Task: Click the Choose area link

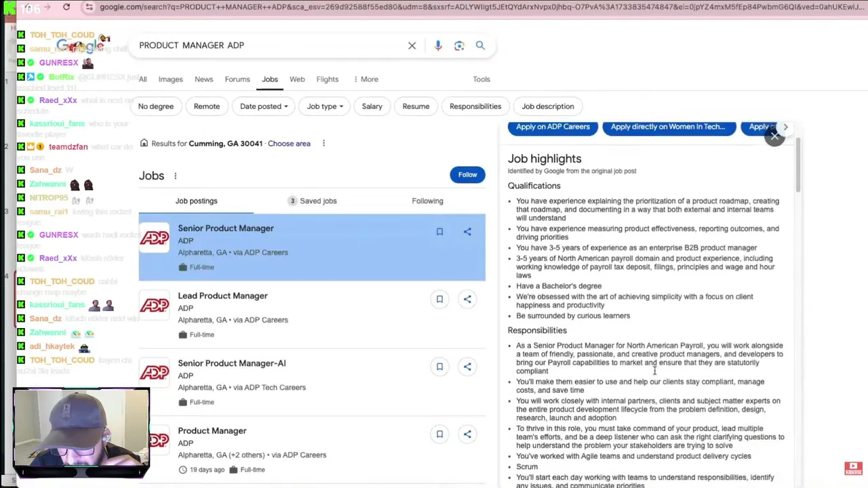Action: pos(289,144)
